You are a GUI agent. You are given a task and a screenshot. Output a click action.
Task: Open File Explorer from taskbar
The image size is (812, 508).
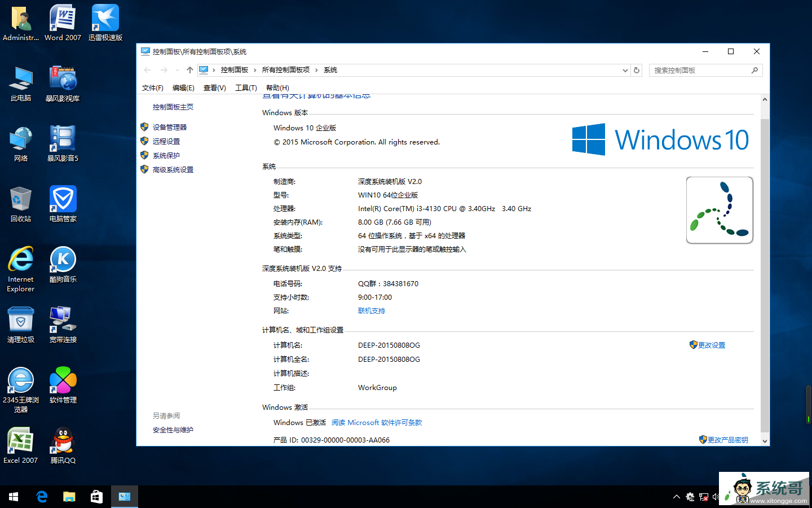click(69, 497)
